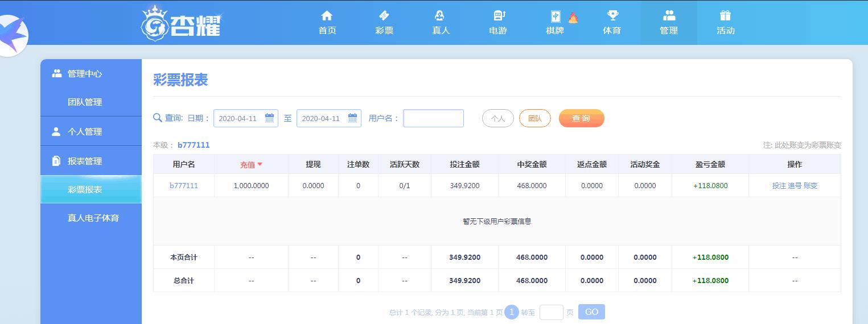Viewport: 868px width, 324px height.
Task: Open the 真人 live dealer icon
Action: [x=440, y=16]
